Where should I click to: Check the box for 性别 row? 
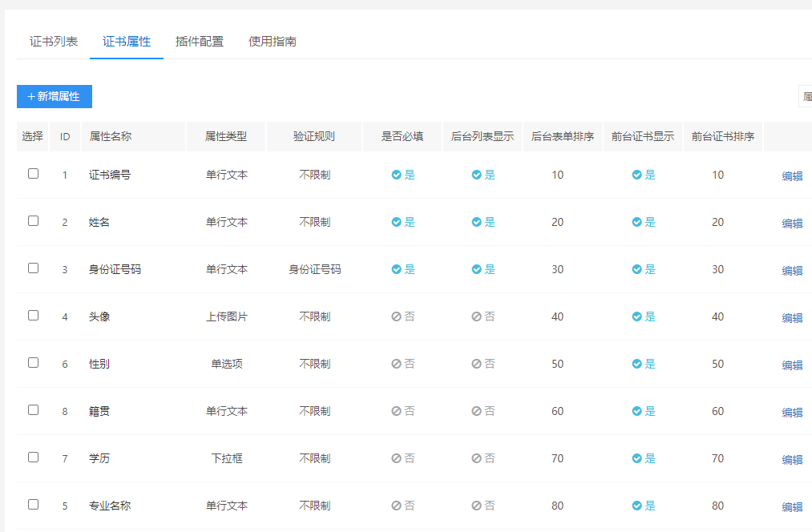[x=33, y=363]
